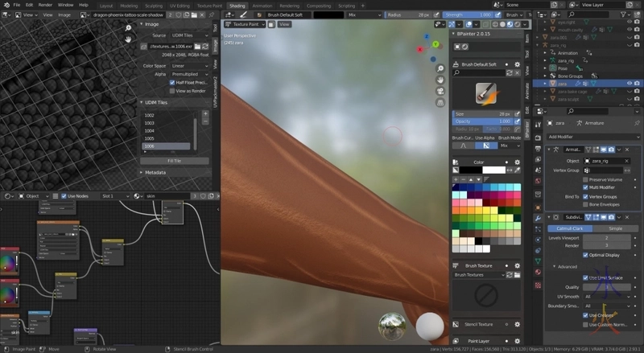Open Brush Texture folder icon
This screenshot has height=353, width=644.
(x=517, y=275)
